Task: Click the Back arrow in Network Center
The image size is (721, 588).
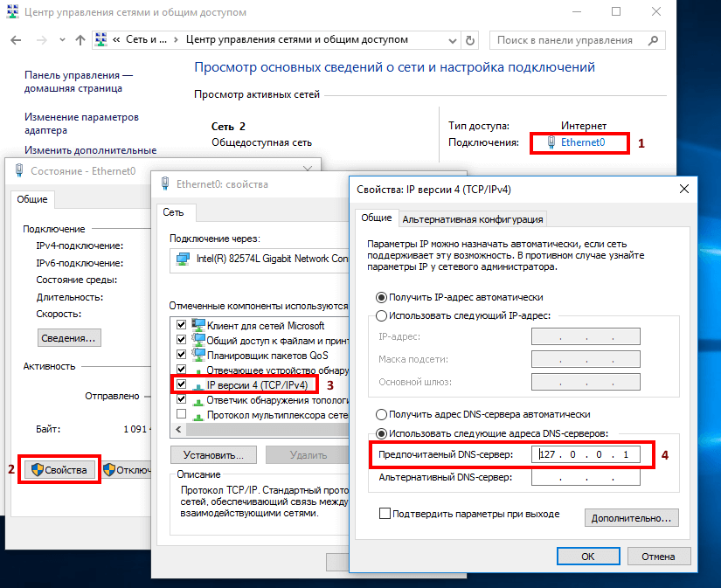Action: pos(16,40)
